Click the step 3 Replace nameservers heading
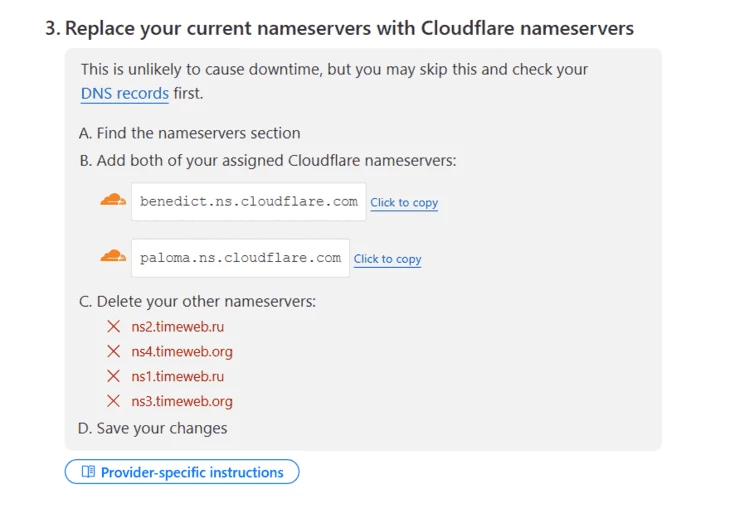The height and width of the screenshot is (518, 730). tap(339, 28)
